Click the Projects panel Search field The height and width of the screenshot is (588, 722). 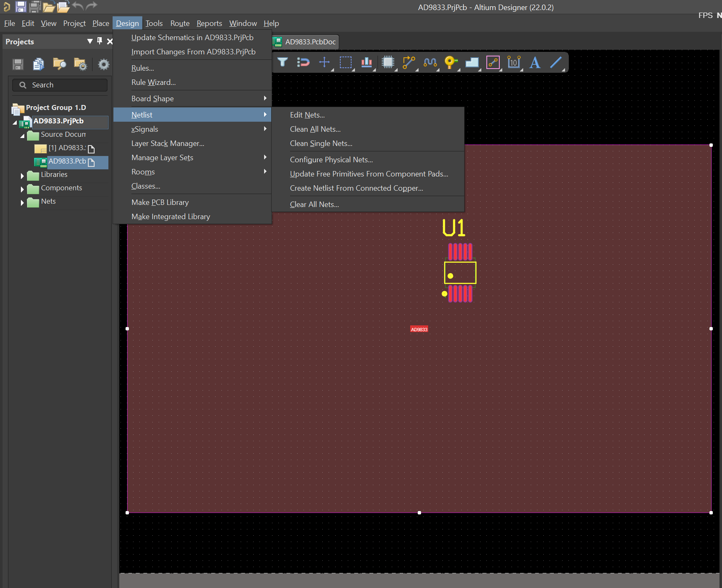60,85
